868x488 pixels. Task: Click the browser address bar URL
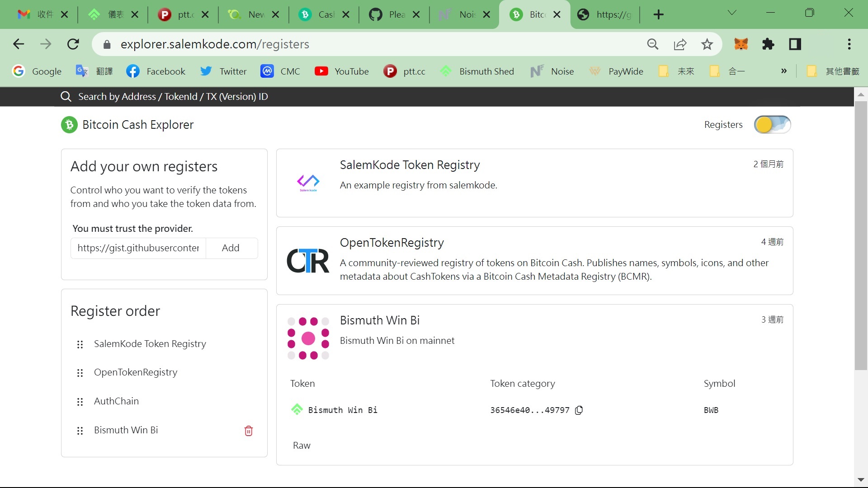215,44
